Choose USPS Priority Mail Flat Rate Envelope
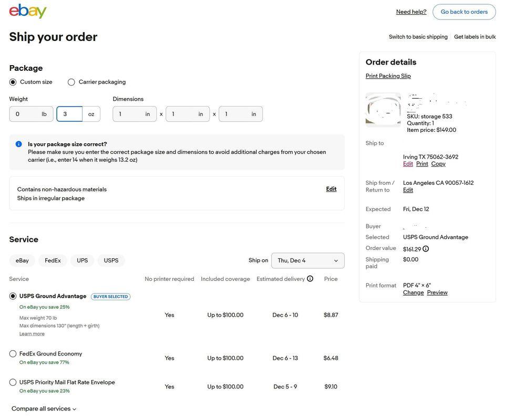 point(13,382)
